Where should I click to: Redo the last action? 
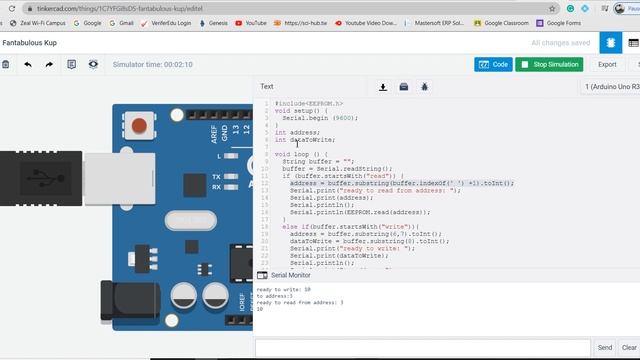(x=49, y=64)
